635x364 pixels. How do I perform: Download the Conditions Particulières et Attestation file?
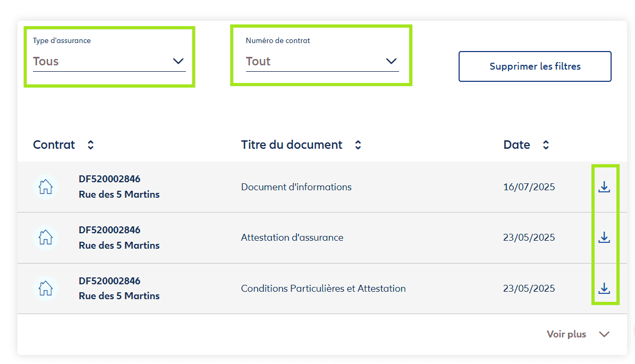604,289
